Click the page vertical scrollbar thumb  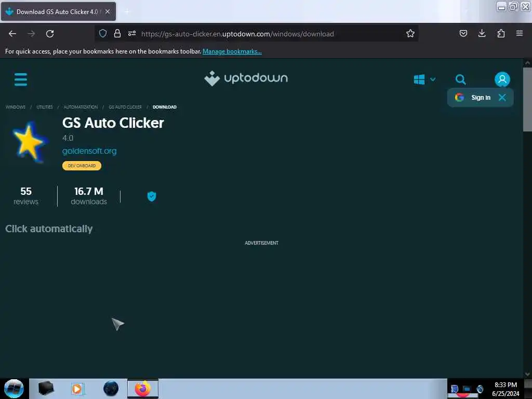click(527, 99)
